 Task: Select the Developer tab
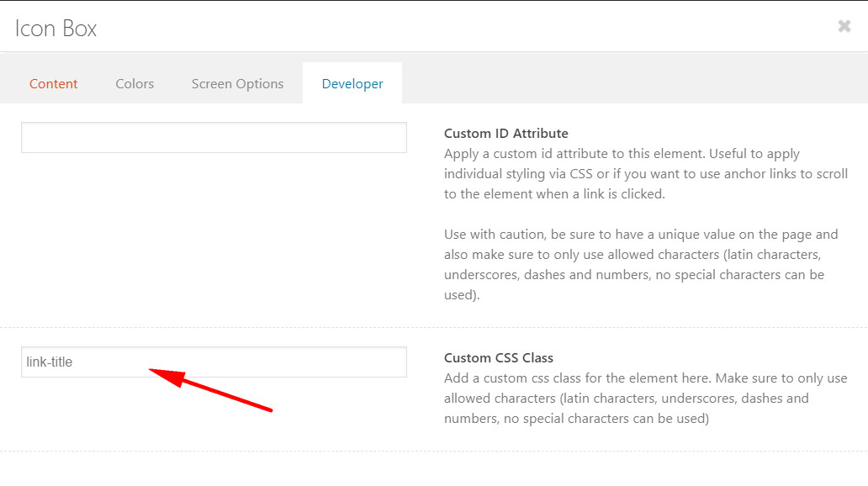coord(352,83)
